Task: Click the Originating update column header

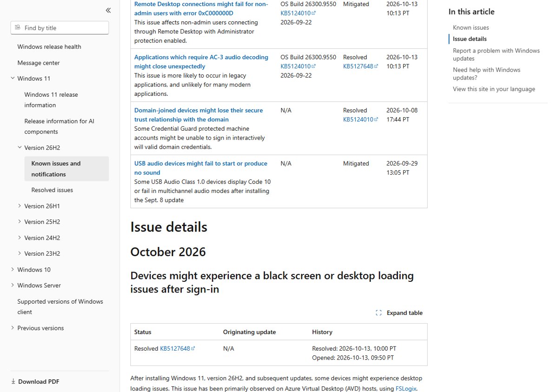Action: click(249, 332)
